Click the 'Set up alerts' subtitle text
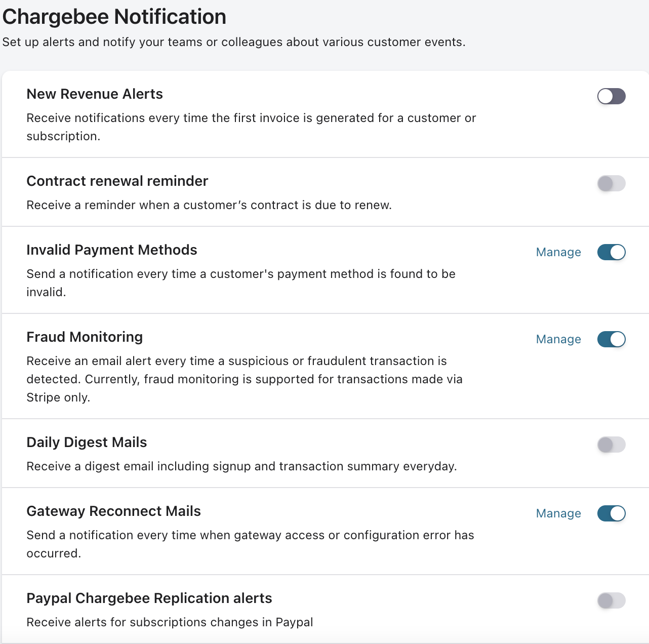Viewport: 649px width, 644px height. pos(234,42)
